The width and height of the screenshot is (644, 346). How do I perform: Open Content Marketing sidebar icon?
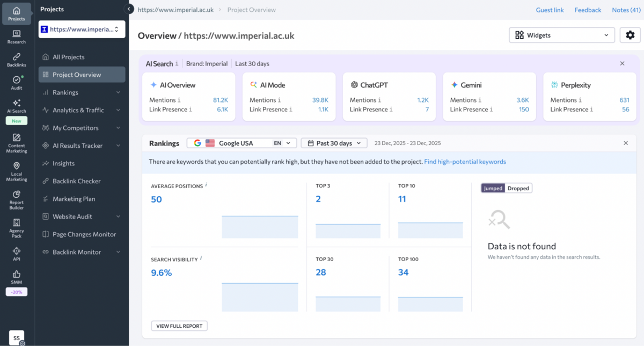(x=17, y=143)
